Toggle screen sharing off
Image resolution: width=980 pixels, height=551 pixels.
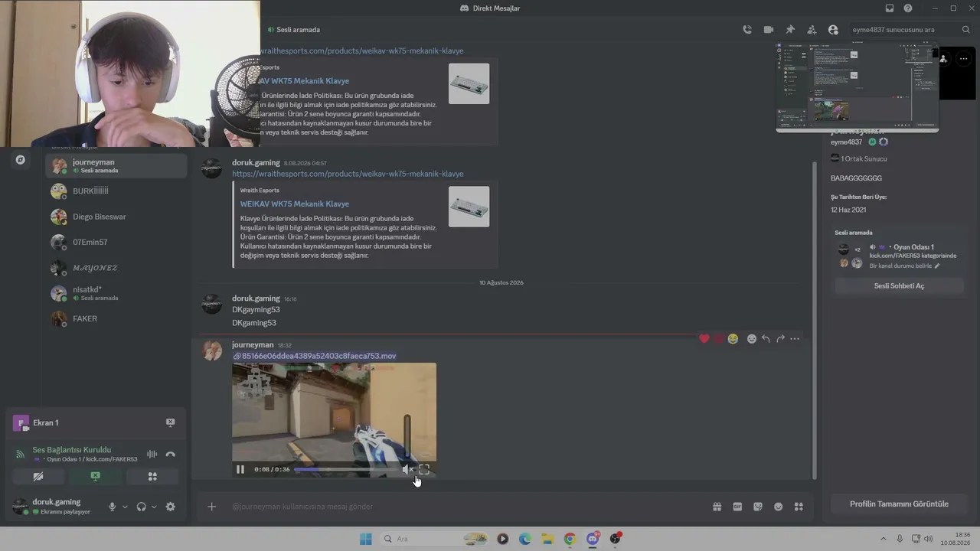click(x=95, y=476)
